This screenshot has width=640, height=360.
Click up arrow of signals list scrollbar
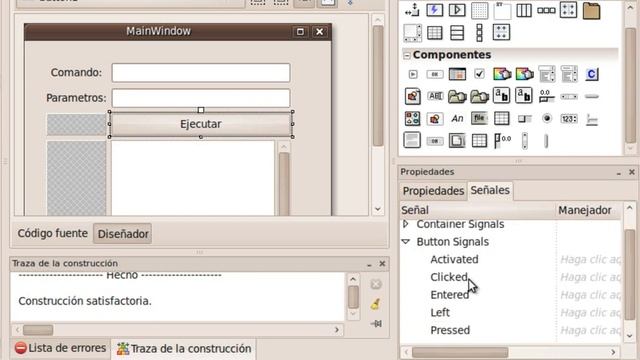click(x=629, y=209)
